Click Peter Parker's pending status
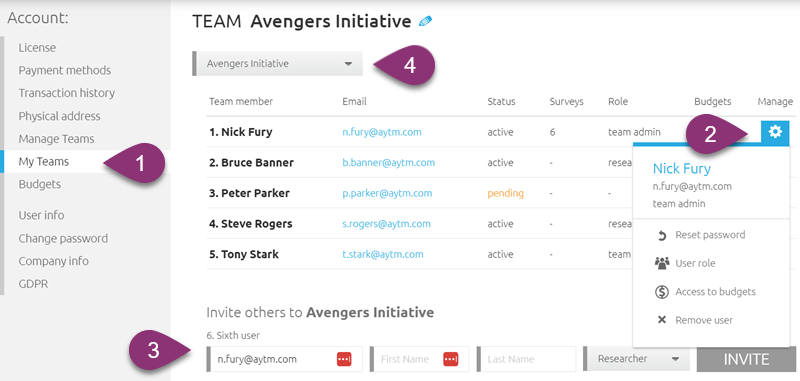The width and height of the screenshot is (800, 381). click(506, 193)
